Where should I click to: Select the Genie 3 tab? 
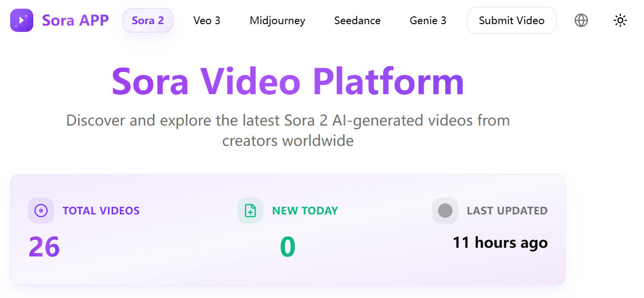pyautogui.click(x=428, y=20)
